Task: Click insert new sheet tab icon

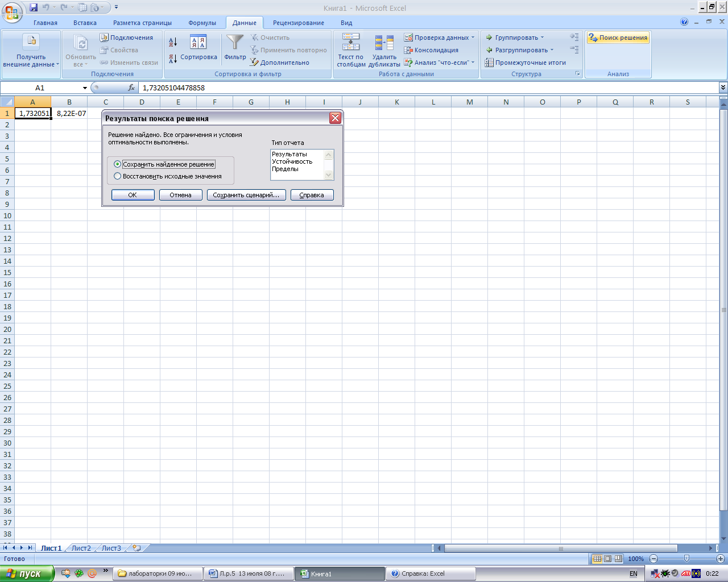Action: 136,548
